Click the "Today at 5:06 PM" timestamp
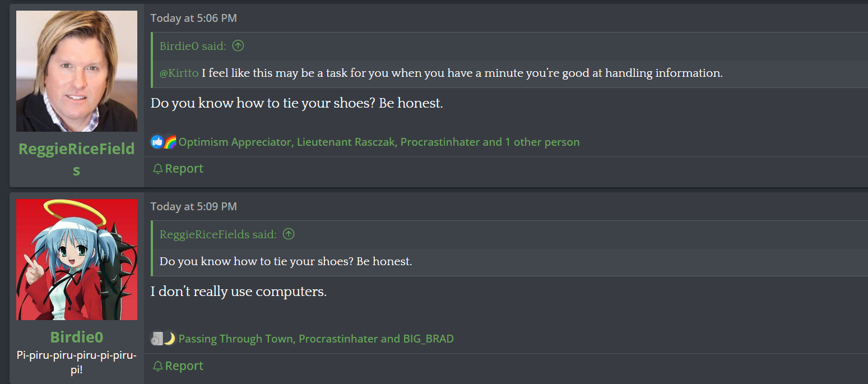The height and width of the screenshot is (384, 868). [x=194, y=18]
